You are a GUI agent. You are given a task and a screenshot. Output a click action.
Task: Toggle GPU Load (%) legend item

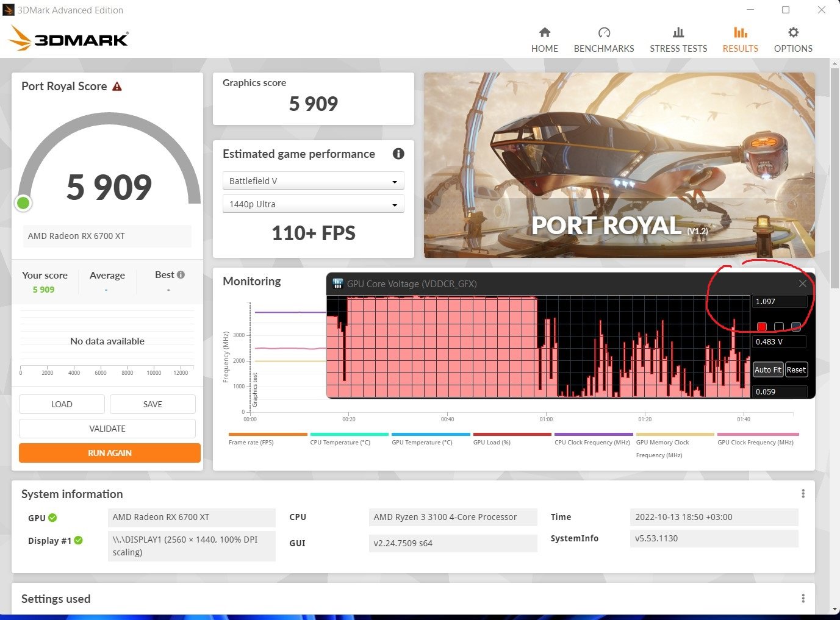click(512, 439)
